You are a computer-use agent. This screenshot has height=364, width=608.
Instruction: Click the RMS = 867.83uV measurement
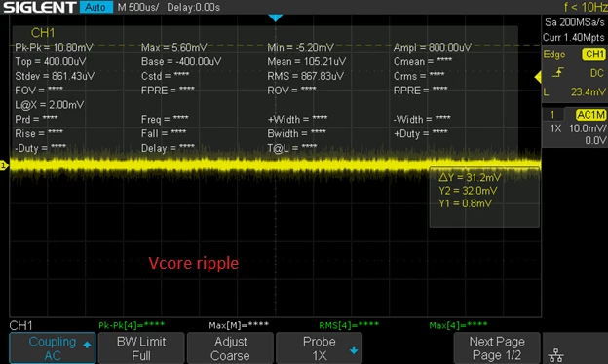pyautogui.click(x=306, y=76)
